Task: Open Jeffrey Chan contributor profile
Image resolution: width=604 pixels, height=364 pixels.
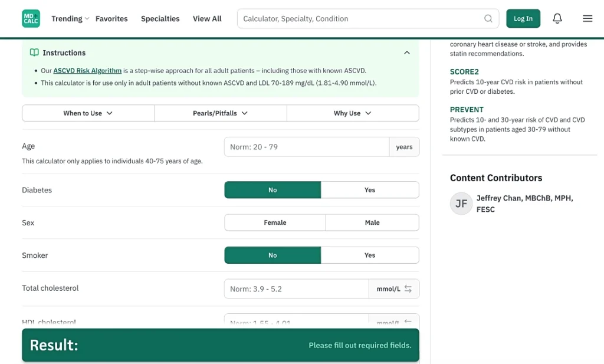Action: click(x=524, y=204)
